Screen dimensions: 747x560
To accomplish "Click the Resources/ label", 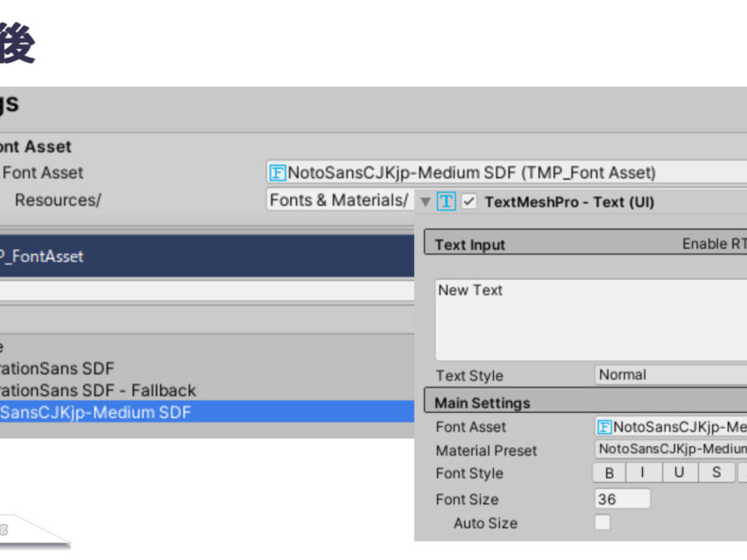I will [x=58, y=200].
